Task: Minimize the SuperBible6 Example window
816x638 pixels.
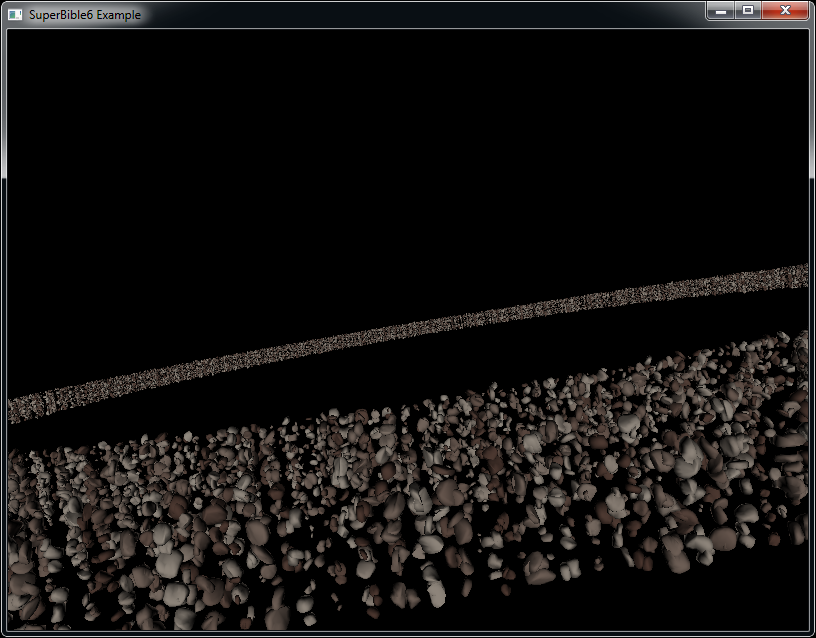Action: [722, 10]
